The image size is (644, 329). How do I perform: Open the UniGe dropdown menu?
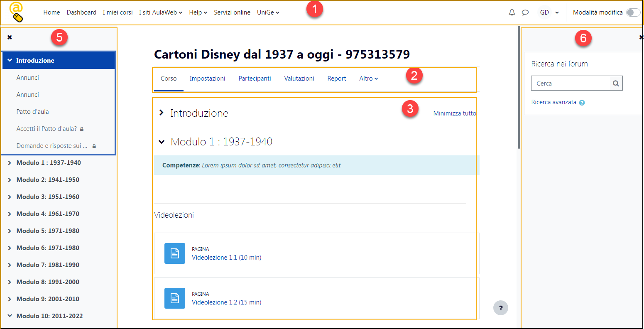[268, 12]
